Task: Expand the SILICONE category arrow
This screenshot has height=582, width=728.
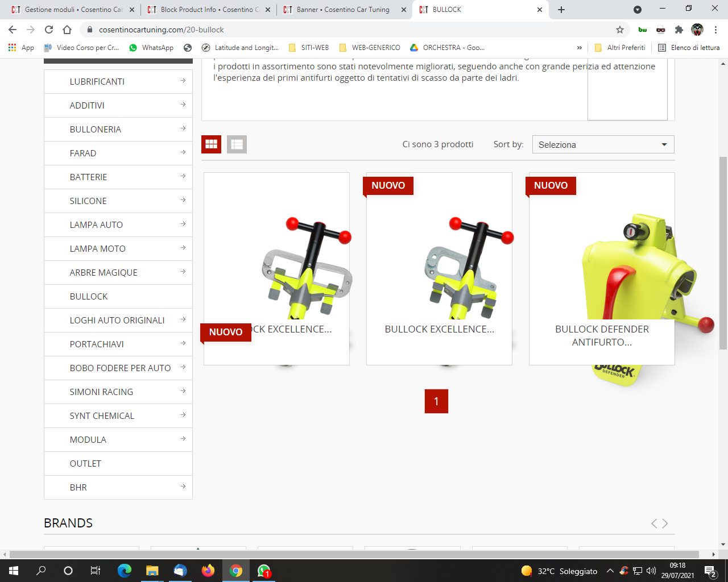Action: pyautogui.click(x=183, y=200)
